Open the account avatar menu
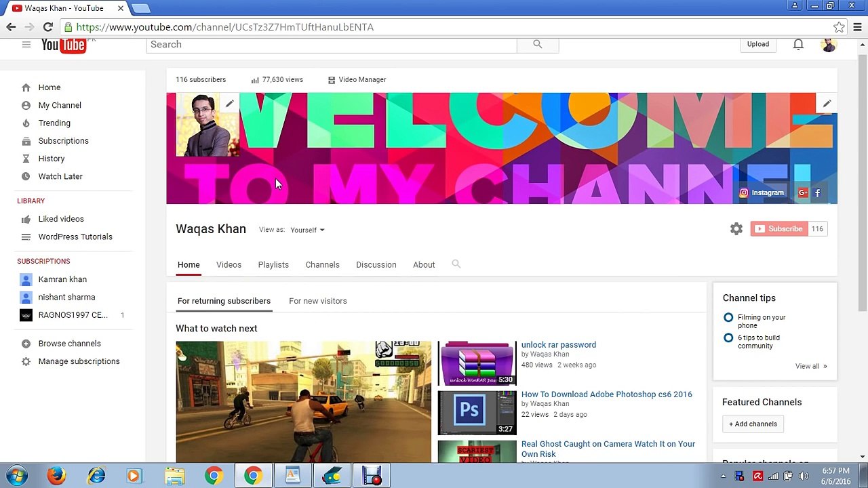Viewport: 868px width, 488px height. (x=829, y=45)
